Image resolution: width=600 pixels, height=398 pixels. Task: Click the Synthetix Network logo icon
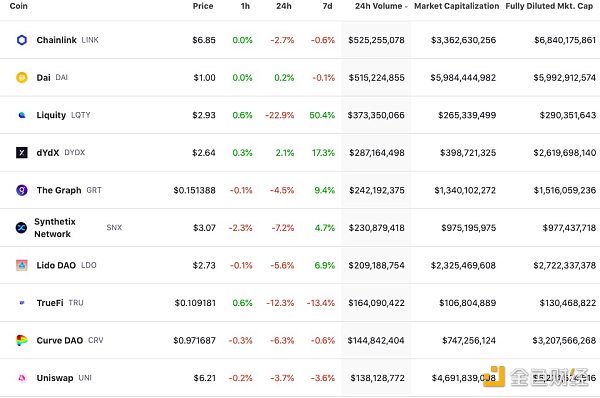pyautogui.click(x=21, y=227)
